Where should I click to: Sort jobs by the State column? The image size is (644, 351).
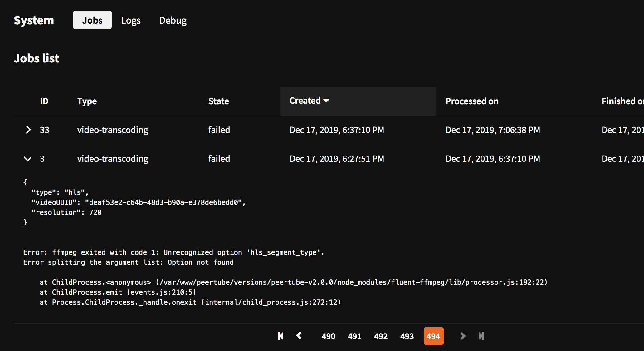pyautogui.click(x=218, y=101)
